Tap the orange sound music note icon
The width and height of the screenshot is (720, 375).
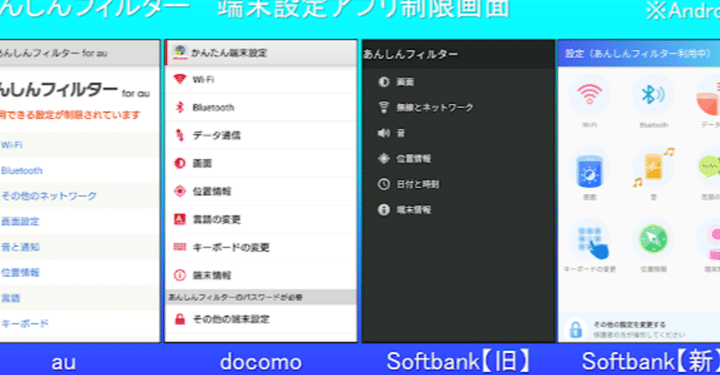point(653,167)
